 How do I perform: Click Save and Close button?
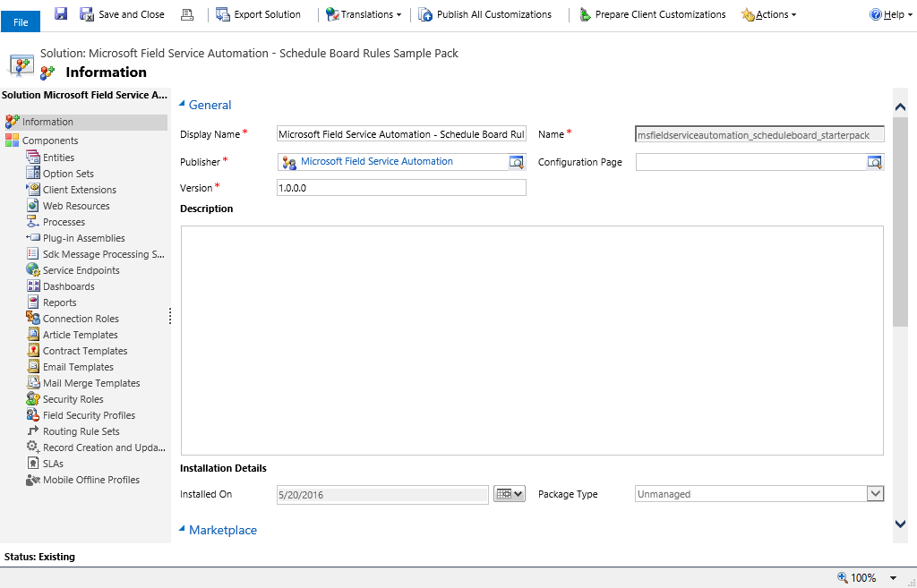click(x=122, y=14)
